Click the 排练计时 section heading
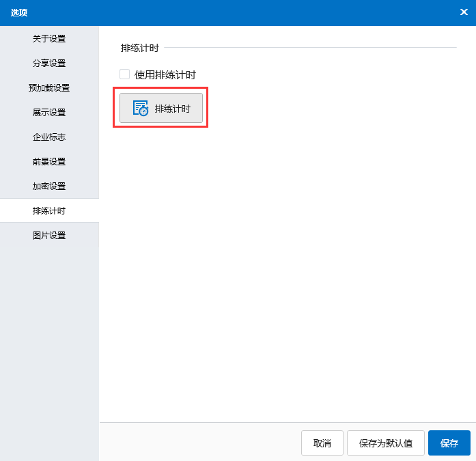The width and height of the screenshot is (476, 461). click(139, 48)
